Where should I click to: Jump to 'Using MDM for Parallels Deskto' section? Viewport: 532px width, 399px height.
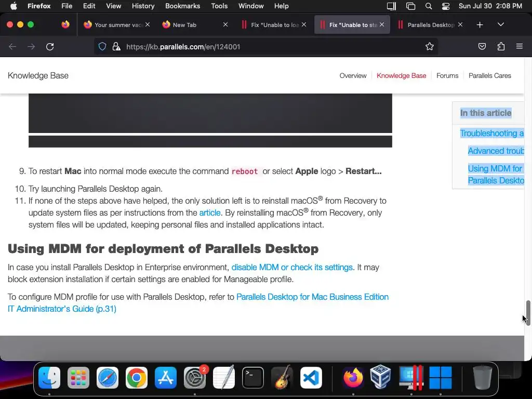tap(496, 175)
